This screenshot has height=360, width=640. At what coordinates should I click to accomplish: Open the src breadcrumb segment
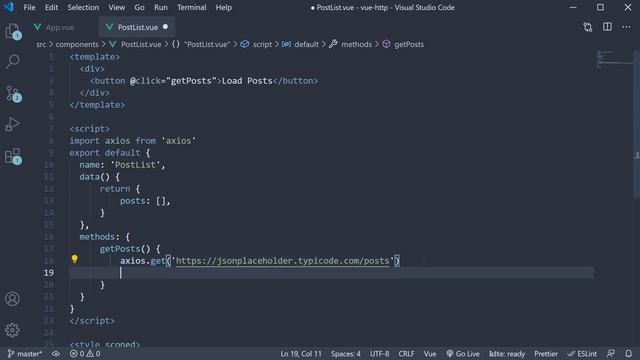41,44
